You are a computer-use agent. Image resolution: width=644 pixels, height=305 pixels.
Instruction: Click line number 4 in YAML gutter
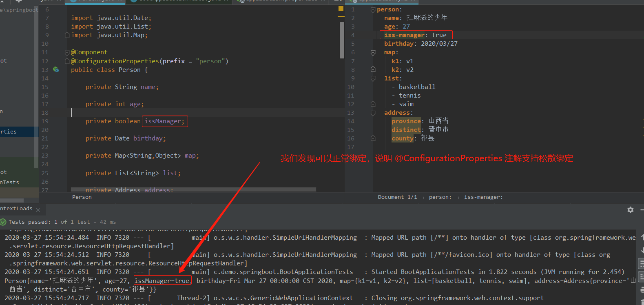point(353,35)
